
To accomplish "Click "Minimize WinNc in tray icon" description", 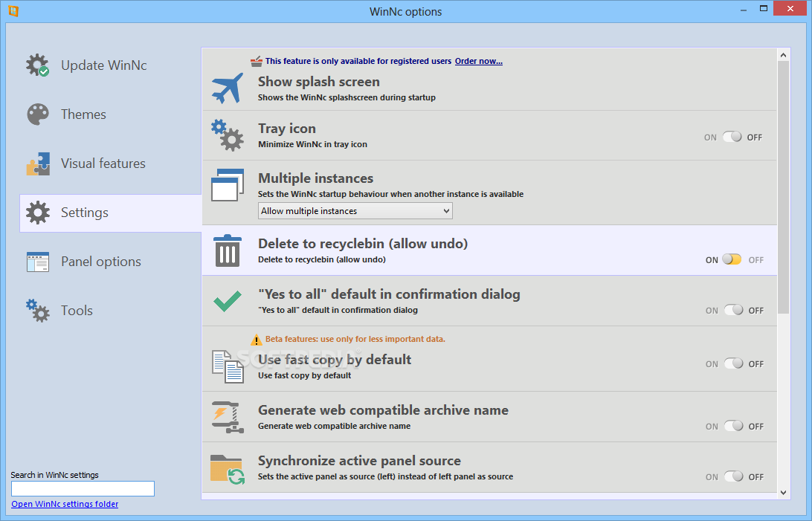I will click(313, 144).
